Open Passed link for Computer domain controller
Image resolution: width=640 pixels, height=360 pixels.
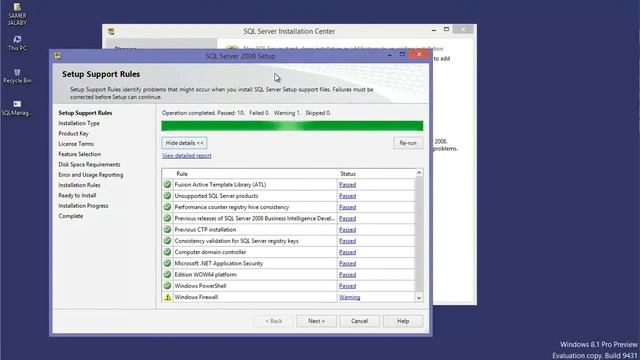347,252
